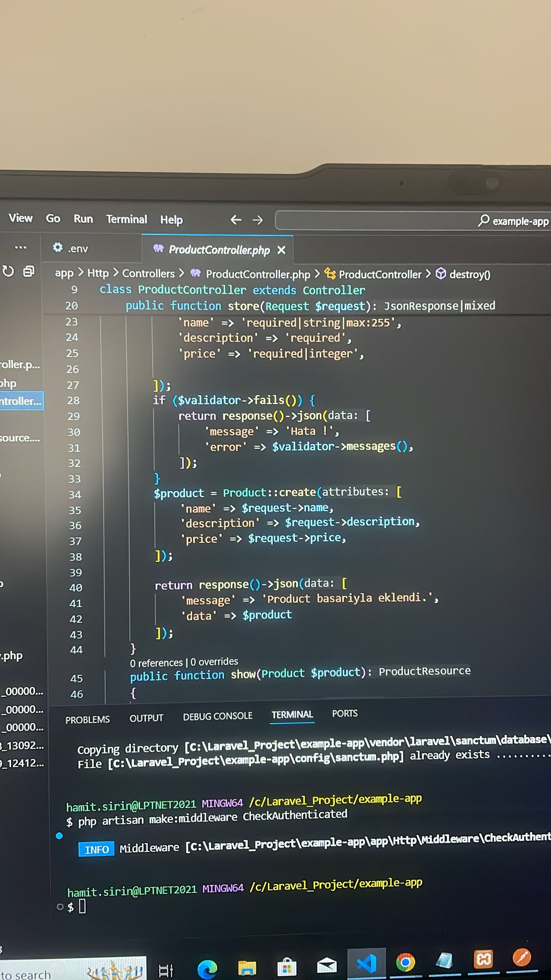Click 'required|integer' rule on line 25
Screen dimensions: 551x980
(305, 354)
